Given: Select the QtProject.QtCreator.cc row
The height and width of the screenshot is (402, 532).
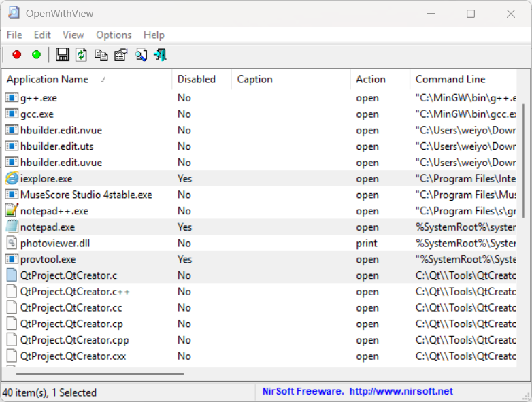Looking at the screenshot, I should [261, 307].
